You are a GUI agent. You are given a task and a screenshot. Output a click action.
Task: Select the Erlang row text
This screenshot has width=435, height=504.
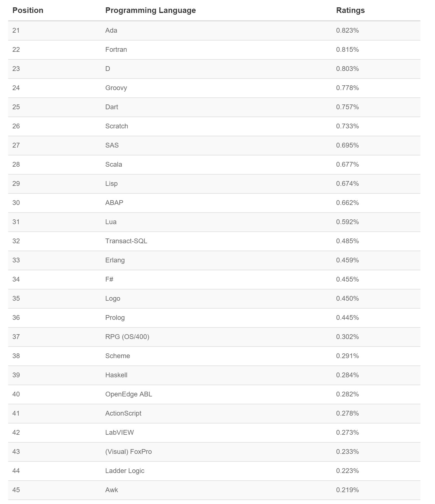coord(115,260)
